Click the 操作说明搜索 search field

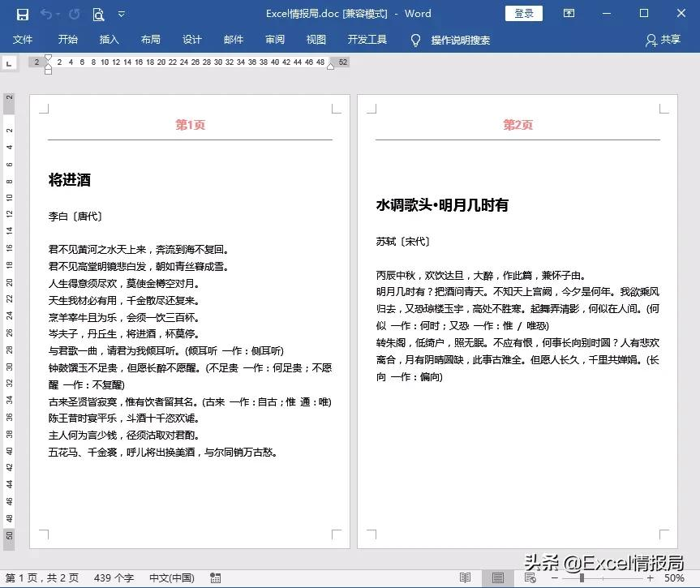click(x=460, y=41)
